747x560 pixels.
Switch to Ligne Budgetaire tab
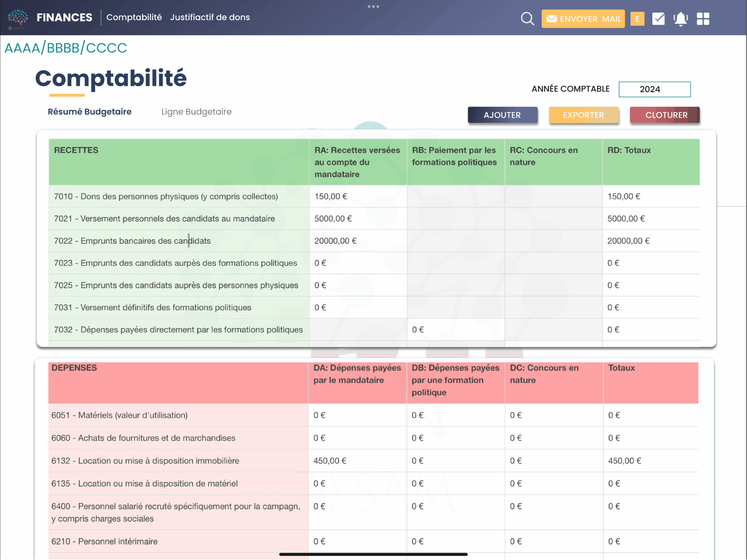[196, 112]
